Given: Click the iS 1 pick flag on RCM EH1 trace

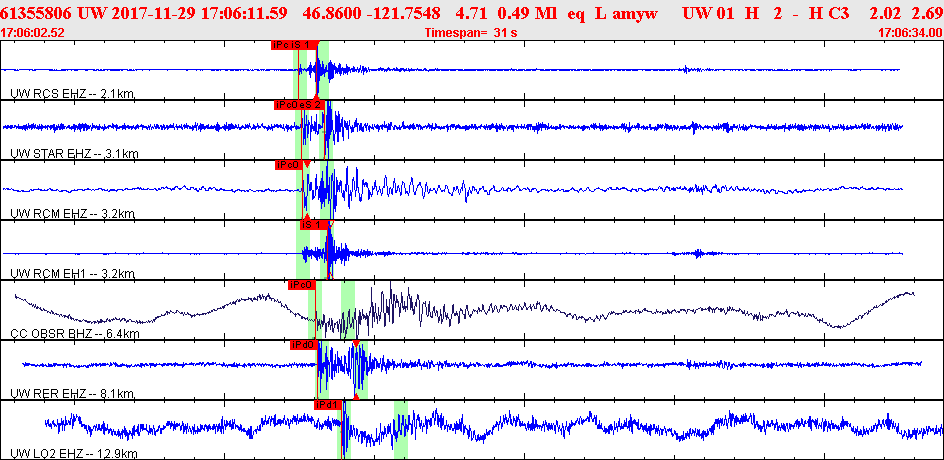Looking at the screenshot, I should pos(314,225).
